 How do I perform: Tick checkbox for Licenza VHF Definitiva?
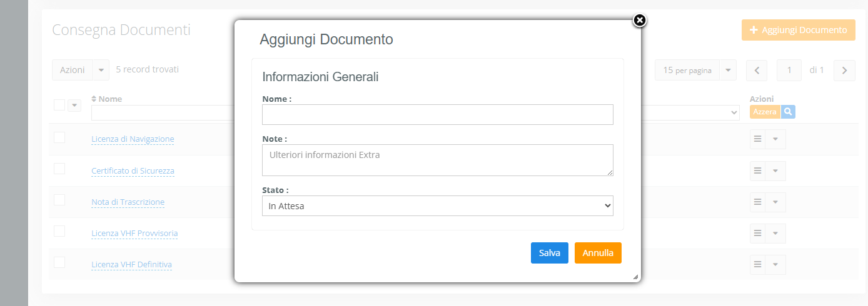click(x=59, y=262)
